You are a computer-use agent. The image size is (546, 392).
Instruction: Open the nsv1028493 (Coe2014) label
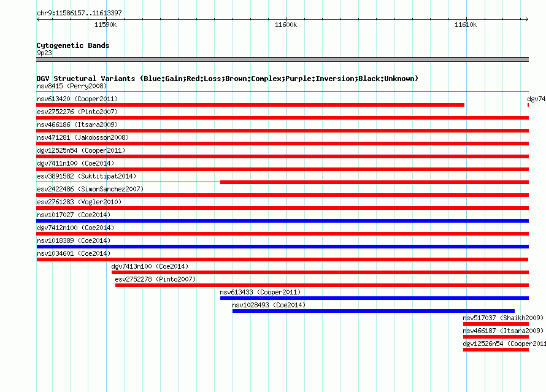pos(269,305)
